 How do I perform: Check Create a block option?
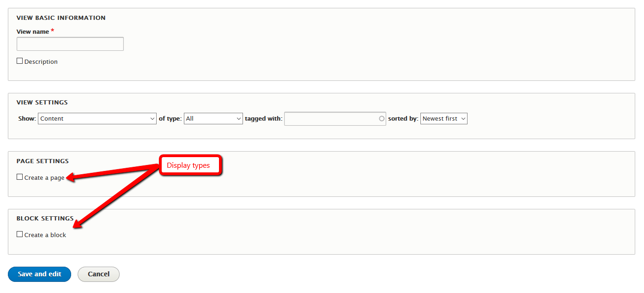coord(19,234)
